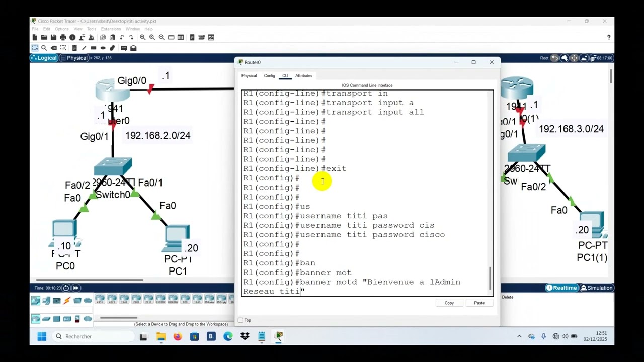The width and height of the screenshot is (644, 362).
Task: Click the Add Simple PDU closed envelope icon
Action: click(x=124, y=48)
